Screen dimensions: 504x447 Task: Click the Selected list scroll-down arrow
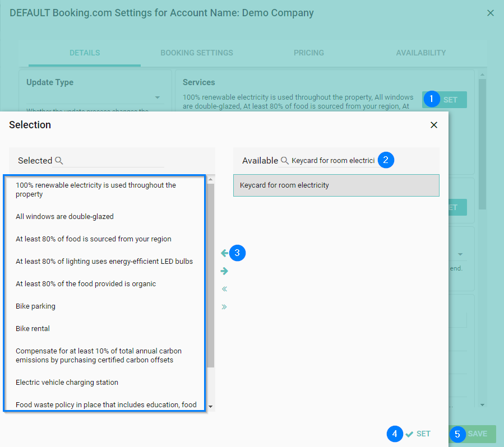(211, 406)
